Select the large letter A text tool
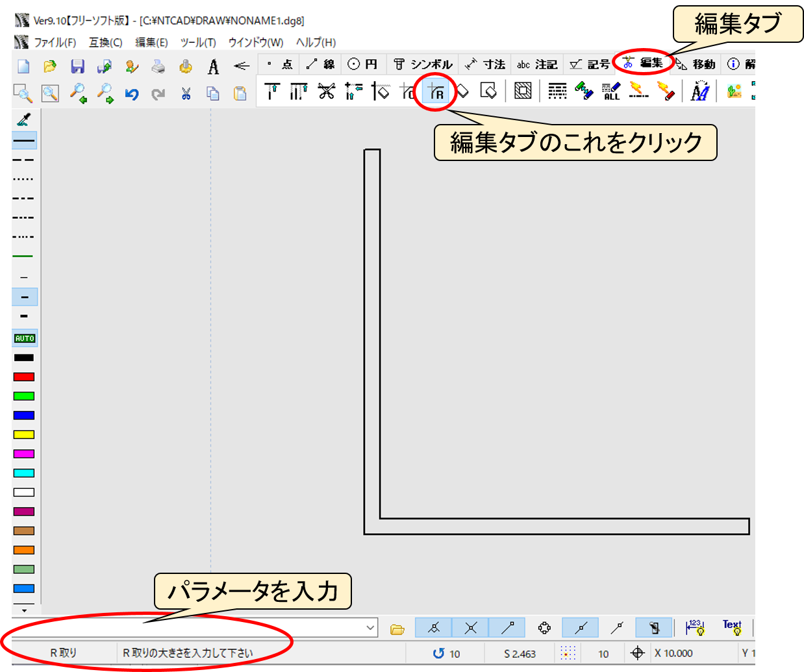Viewport: 804px width, 672px height. [x=213, y=66]
